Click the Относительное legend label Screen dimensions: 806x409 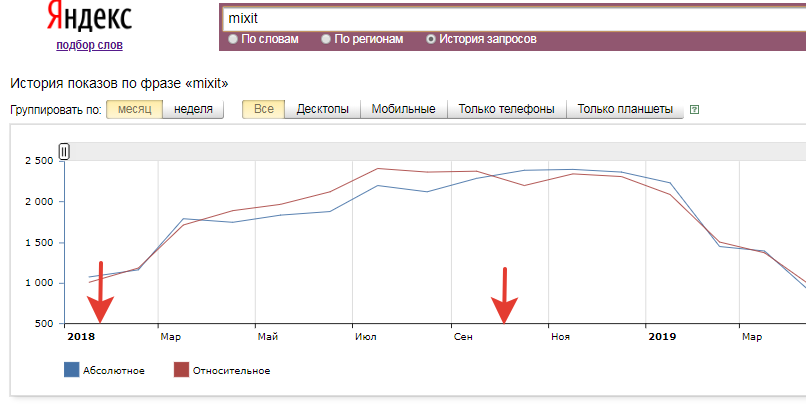pyautogui.click(x=231, y=370)
